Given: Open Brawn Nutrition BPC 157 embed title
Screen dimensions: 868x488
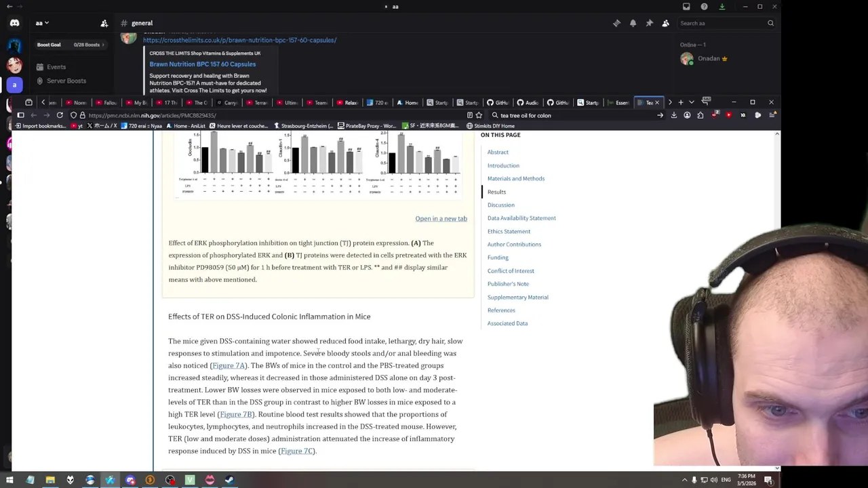Looking at the screenshot, I should click(x=202, y=64).
